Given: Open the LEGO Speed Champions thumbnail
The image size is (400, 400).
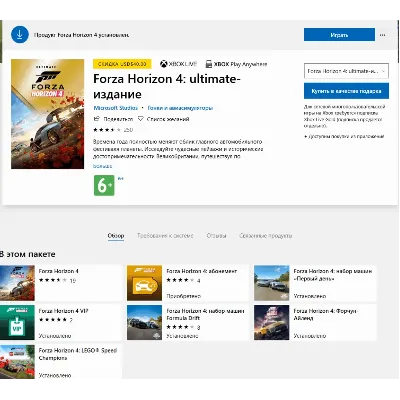Looking at the screenshot, I should pyautogui.click(x=17, y=362).
